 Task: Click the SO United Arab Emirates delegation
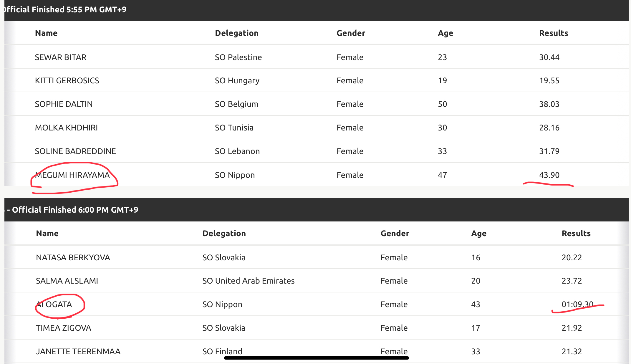tap(248, 281)
